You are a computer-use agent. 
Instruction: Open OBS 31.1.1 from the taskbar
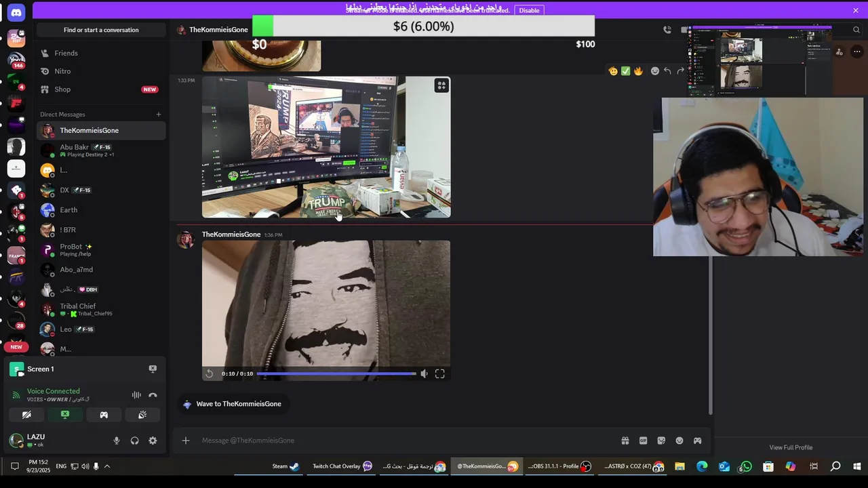coord(559,466)
